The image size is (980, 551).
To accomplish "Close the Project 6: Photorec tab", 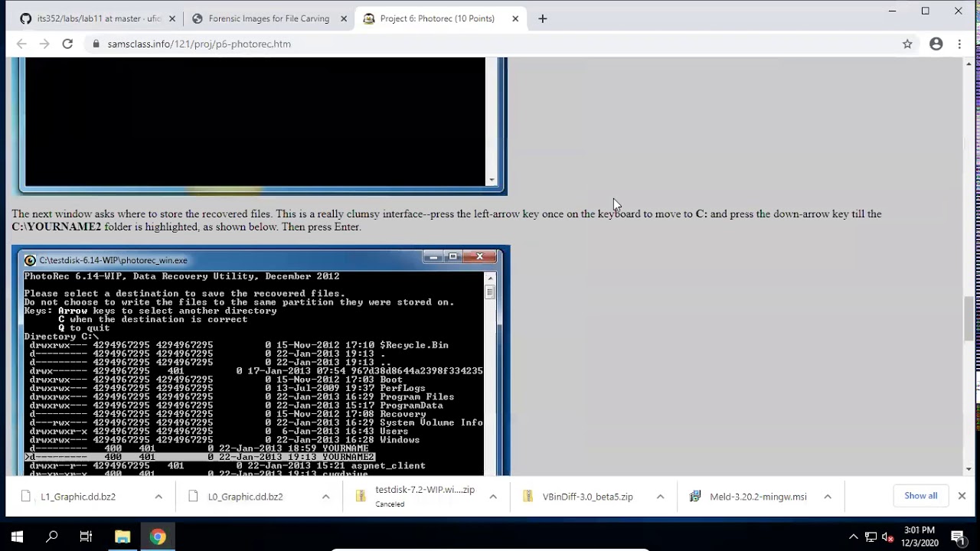I will pyautogui.click(x=515, y=18).
